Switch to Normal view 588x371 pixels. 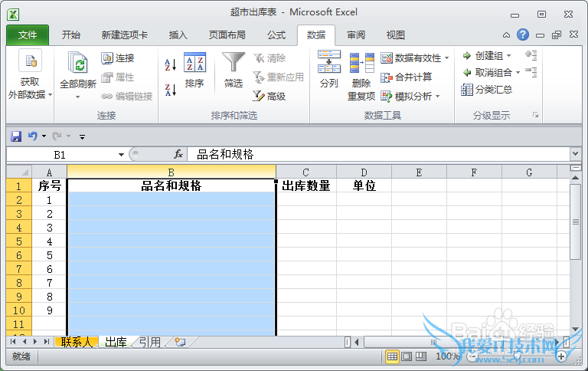[392, 356]
